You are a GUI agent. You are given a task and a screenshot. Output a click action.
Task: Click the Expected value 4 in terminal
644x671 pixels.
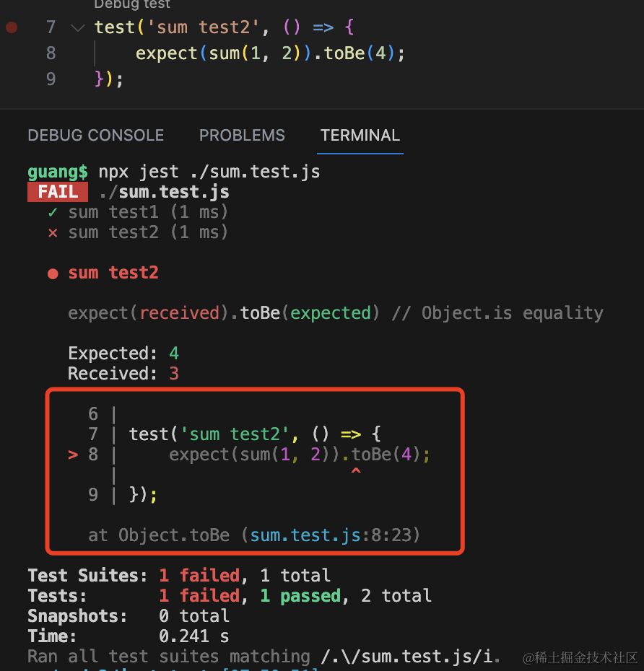(x=173, y=354)
